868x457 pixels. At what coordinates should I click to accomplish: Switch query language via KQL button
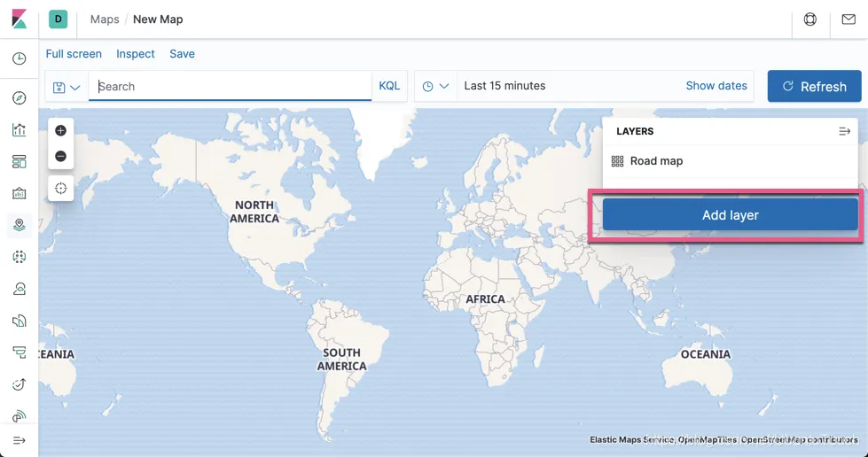coord(389,86)
